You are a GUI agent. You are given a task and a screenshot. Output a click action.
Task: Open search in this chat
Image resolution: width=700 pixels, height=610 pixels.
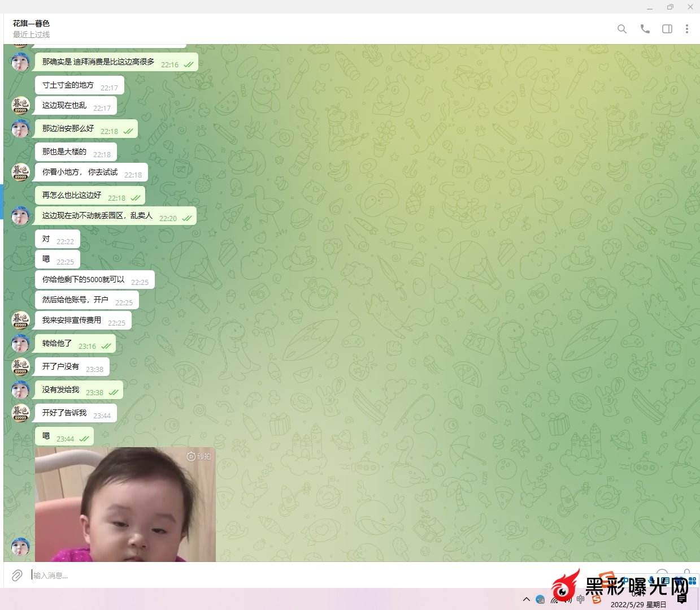[x=621, y=29]
